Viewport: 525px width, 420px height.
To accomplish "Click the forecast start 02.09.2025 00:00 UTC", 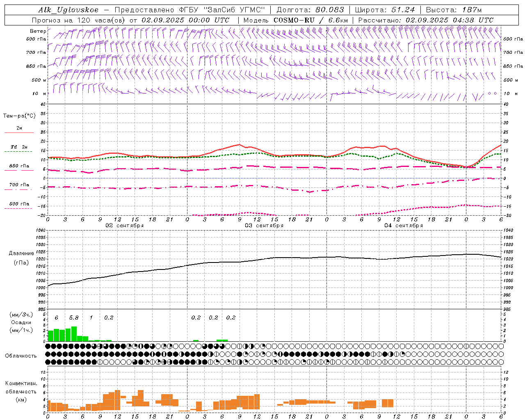I will click(185, 20).
